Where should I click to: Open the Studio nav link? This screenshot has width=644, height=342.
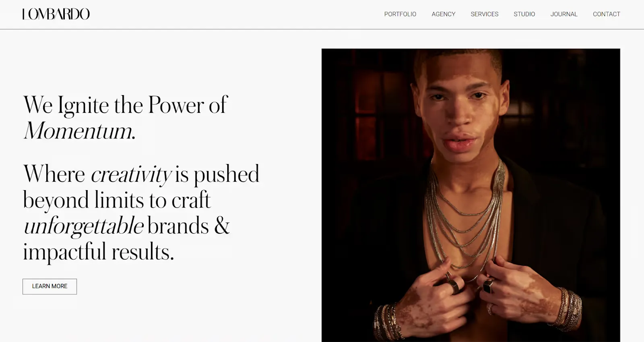(x=524, y=14)
